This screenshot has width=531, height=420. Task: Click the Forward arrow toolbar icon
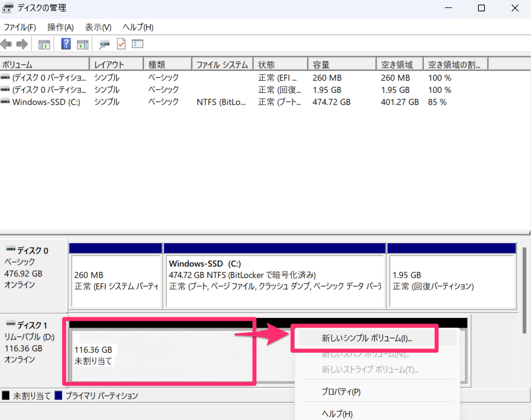(22, 44)
